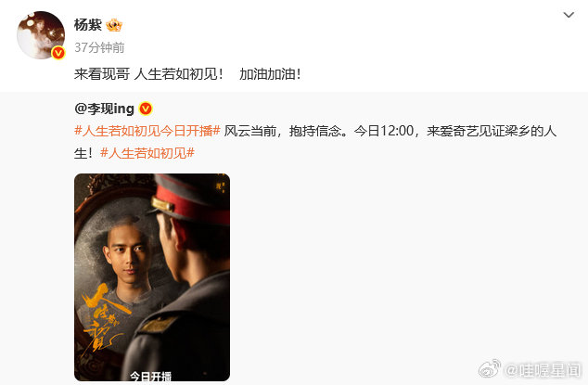This screenshot has width=588, height=385.
Task: Click the @哇喔星闻 watermark text
Action: tap(543, 370)
